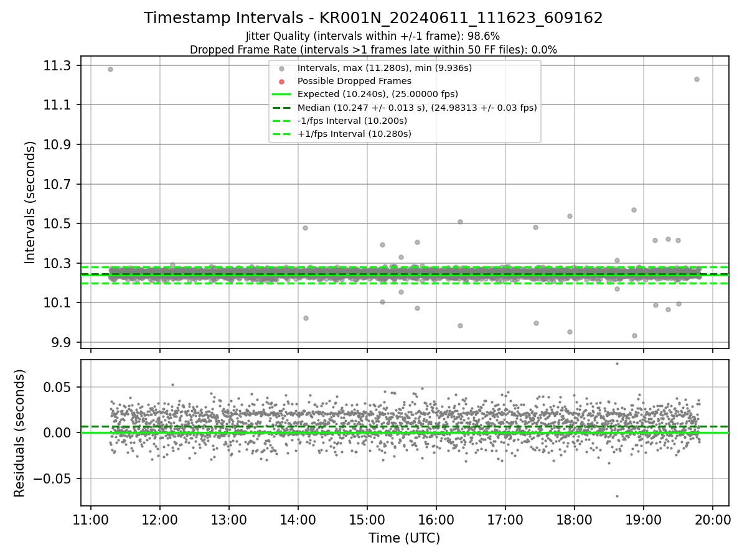This screenshot has height=560, width=747.
Task: Click the plot title 'Timestamp Intervals - KR001N_20240611_111623_609162'
Action: tap(374, 18)
